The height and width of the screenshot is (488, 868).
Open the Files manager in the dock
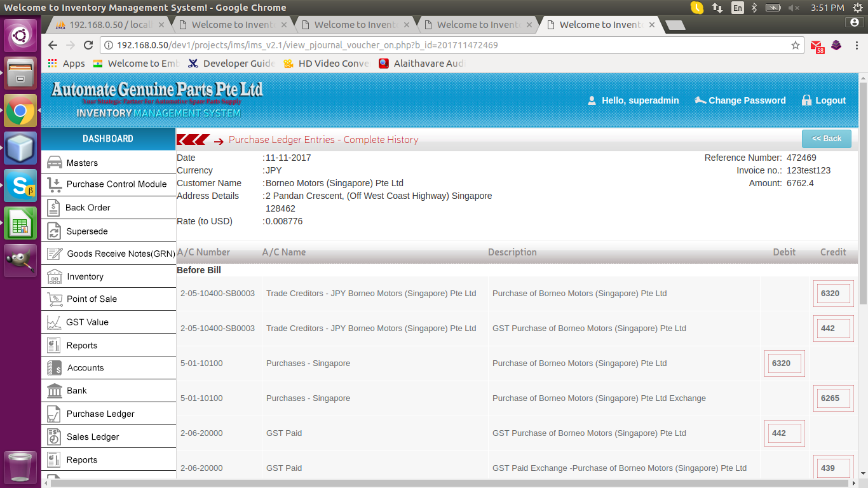click(20, 74)
